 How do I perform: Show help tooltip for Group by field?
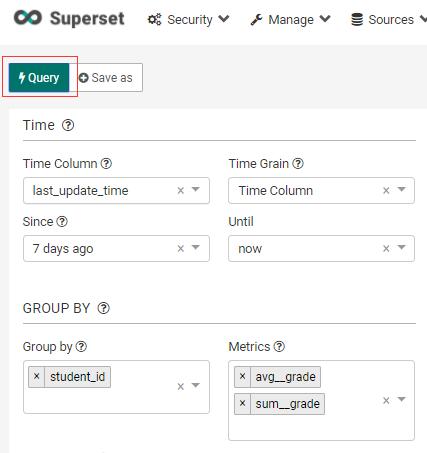[x=81, y=347]
